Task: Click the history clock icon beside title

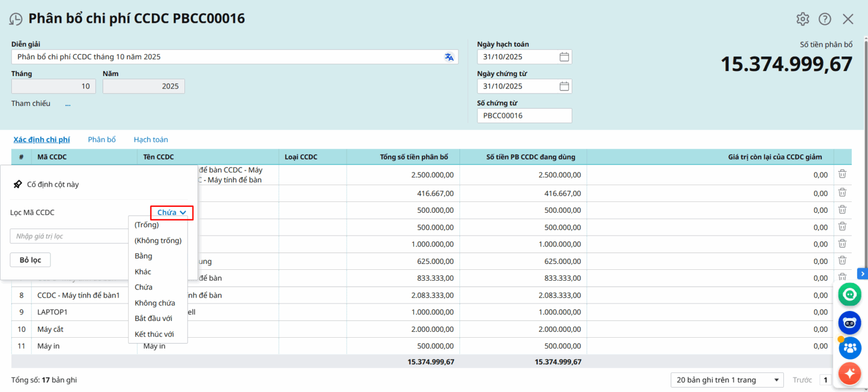Action: (16, 20)
